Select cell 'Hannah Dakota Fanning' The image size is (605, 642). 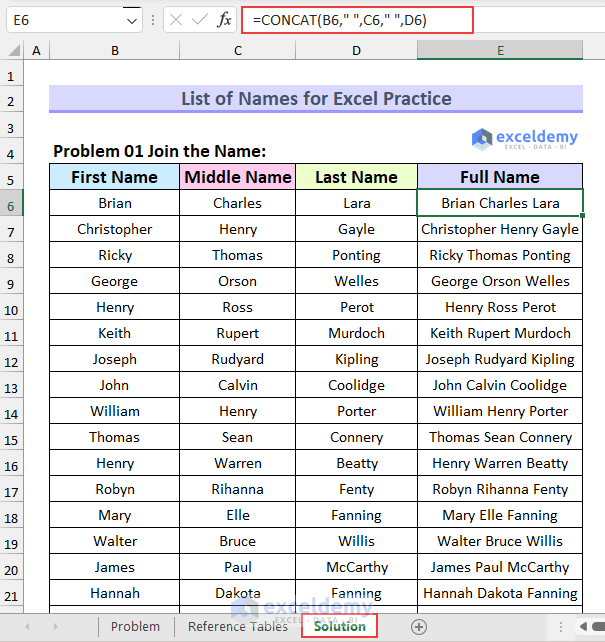pyautogui.click(x=500, y=593)
